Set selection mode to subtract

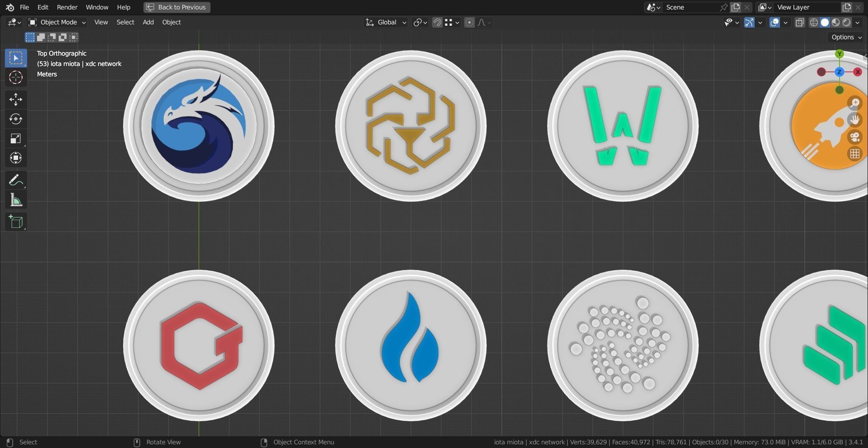[x=52, y=37]
